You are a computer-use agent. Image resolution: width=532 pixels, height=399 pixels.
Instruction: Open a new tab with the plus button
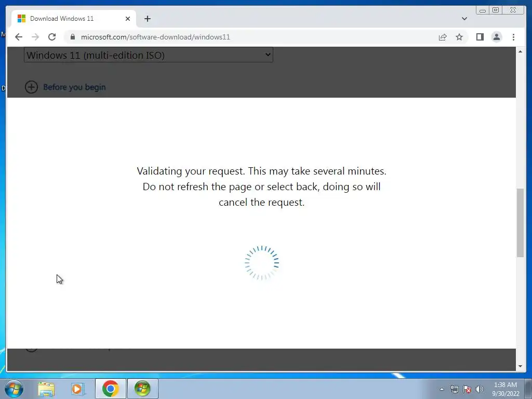(x=147, y=19)
